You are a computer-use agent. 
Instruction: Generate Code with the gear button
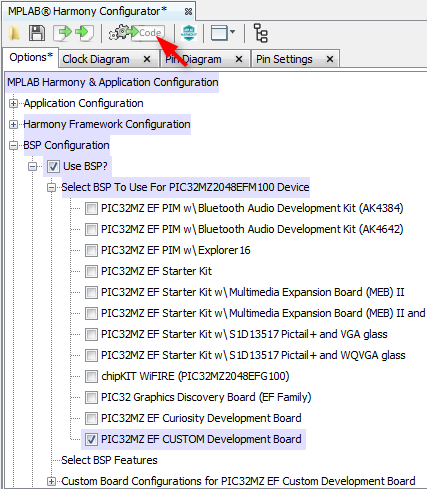coord(137,33)
